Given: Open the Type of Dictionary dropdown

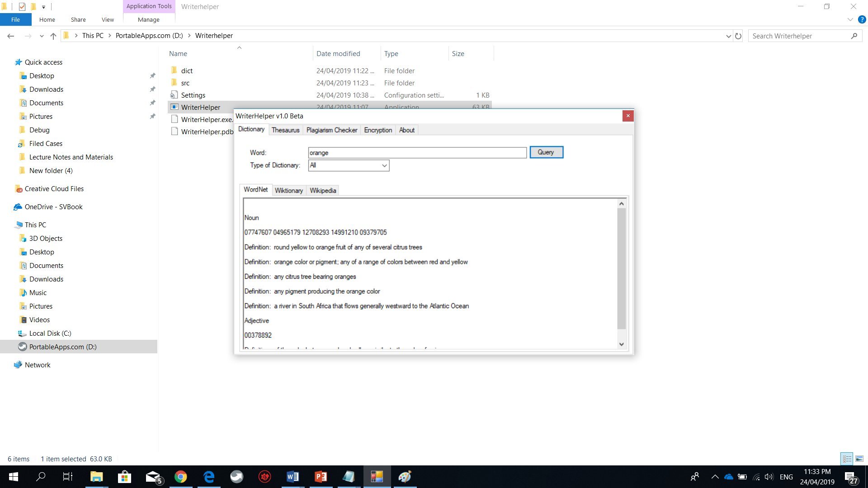Looking at the screenshot, I should (x=349, y=165).
